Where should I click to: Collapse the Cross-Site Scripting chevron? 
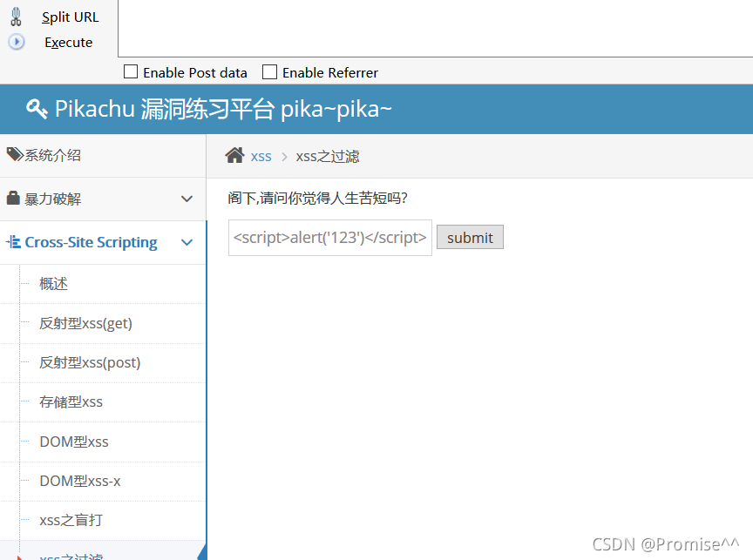(x=187, y=242)
